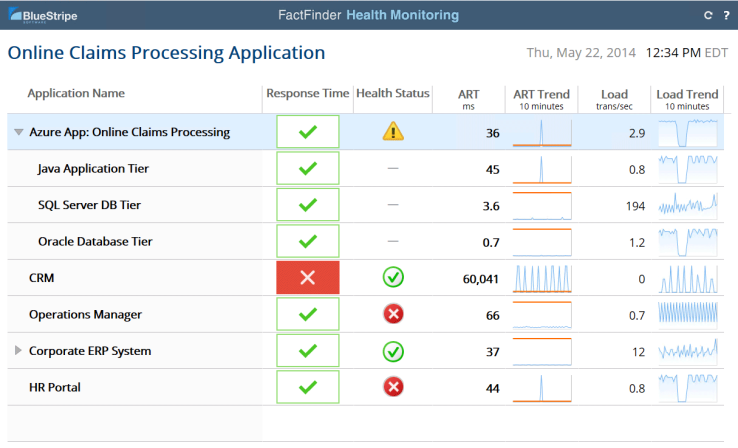This screenshot has width=738, height=448.
Task: Click the refresh icon in header
Action: (708, 15)
